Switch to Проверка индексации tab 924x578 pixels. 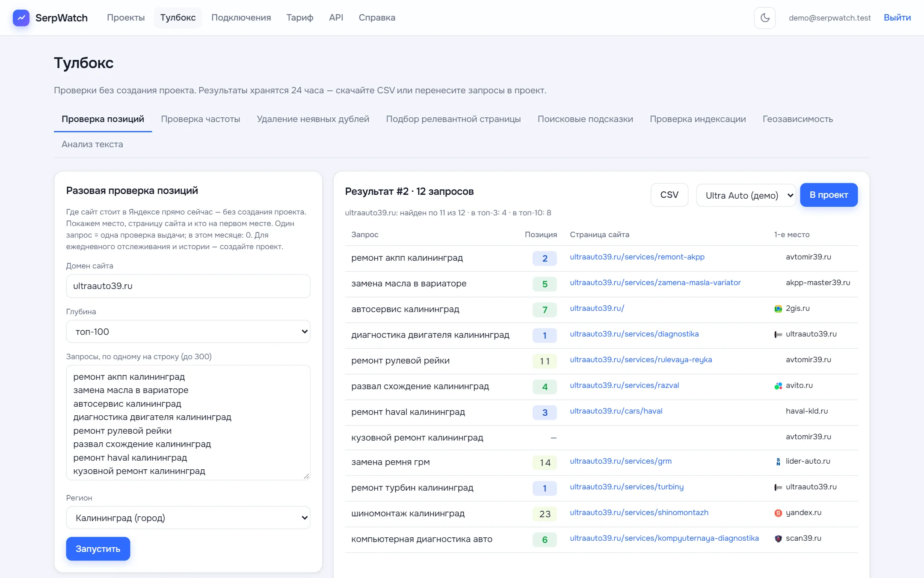698,119
